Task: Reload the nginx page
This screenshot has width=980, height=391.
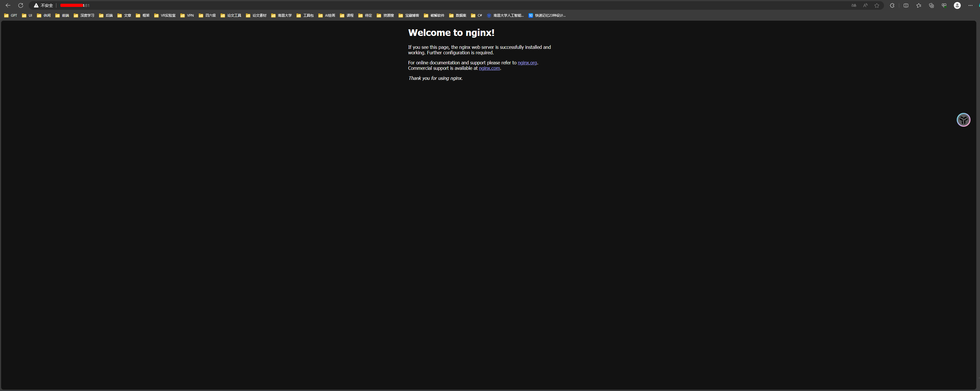Action: click(20, 5)
